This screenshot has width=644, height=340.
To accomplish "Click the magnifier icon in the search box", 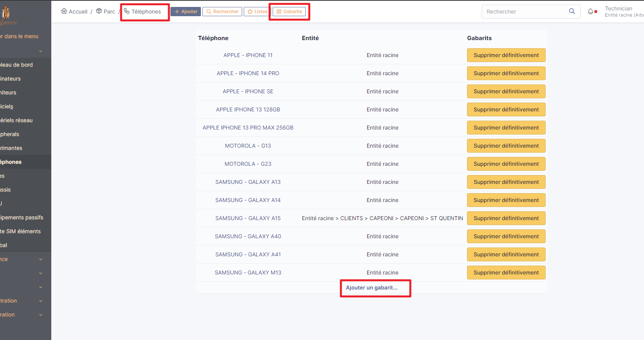I will pyautogui.click(x=572, y=12).
